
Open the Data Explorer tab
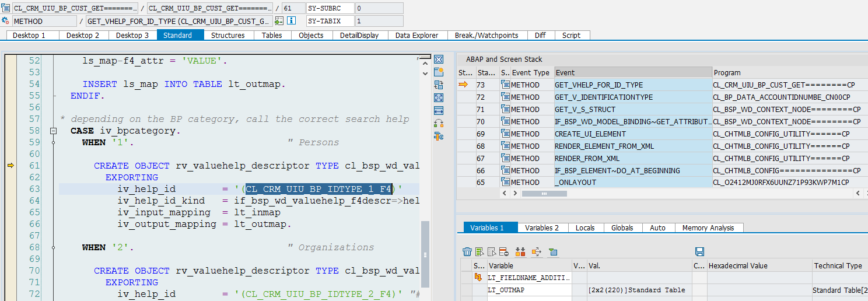[x=416, y=35]
